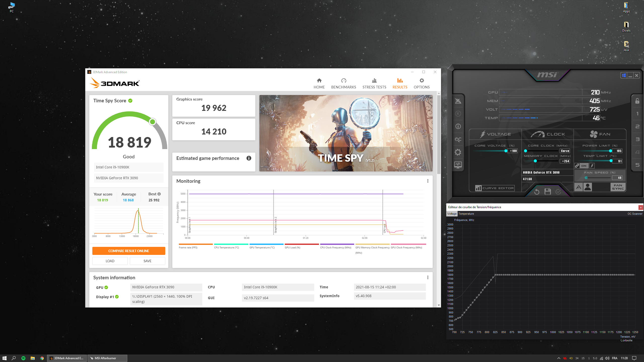
Task: Apply Afterburner settings with the checkmark
Action: pos(558,192)
